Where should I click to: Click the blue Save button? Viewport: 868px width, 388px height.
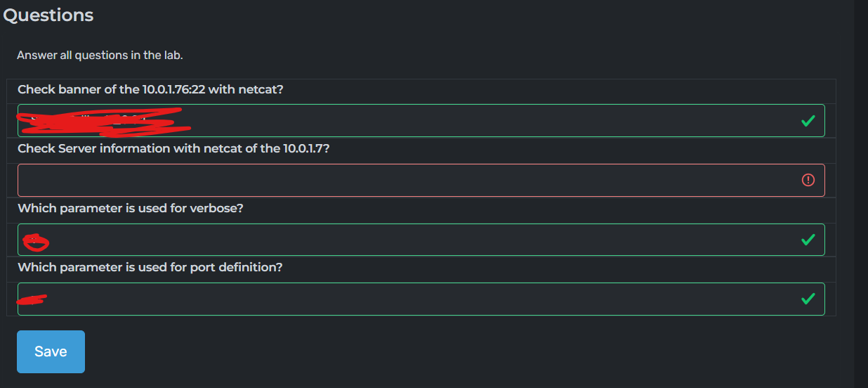pos(51,351)
